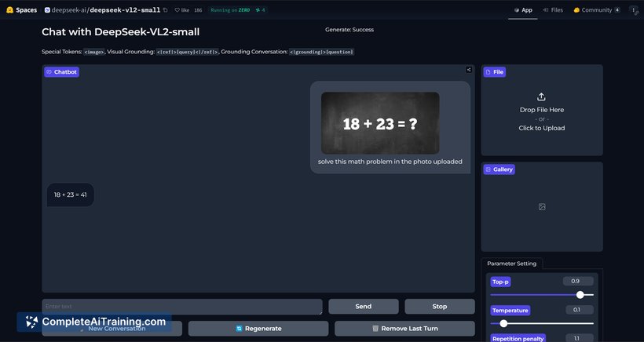Open the uploaded math problem image
Image resolution: width=644 pixels, height=342 pixels.
pos(380,123)
